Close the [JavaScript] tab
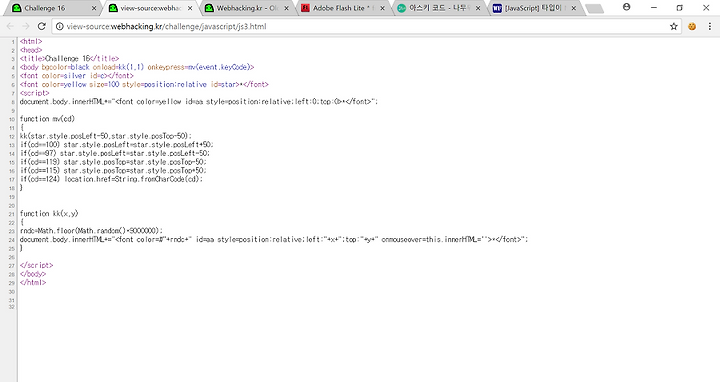The width and height of the screenshot is (720, 382). (574, 8)
